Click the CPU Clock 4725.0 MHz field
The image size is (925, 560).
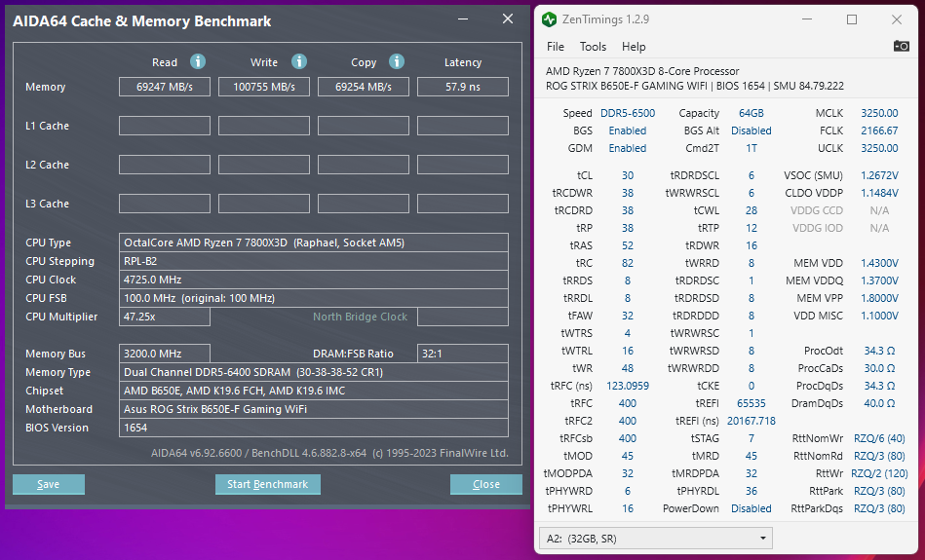[x=313, y=280]
